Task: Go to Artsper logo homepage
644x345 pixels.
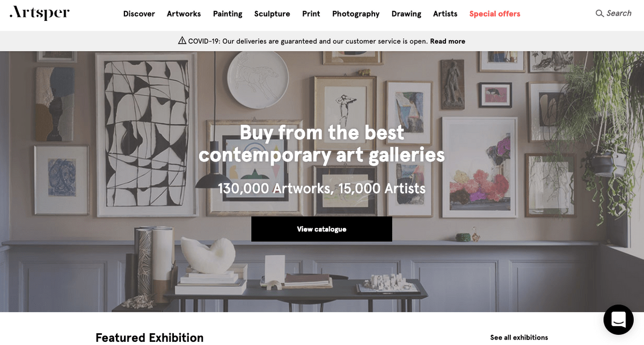Action: tap(40, 13)
